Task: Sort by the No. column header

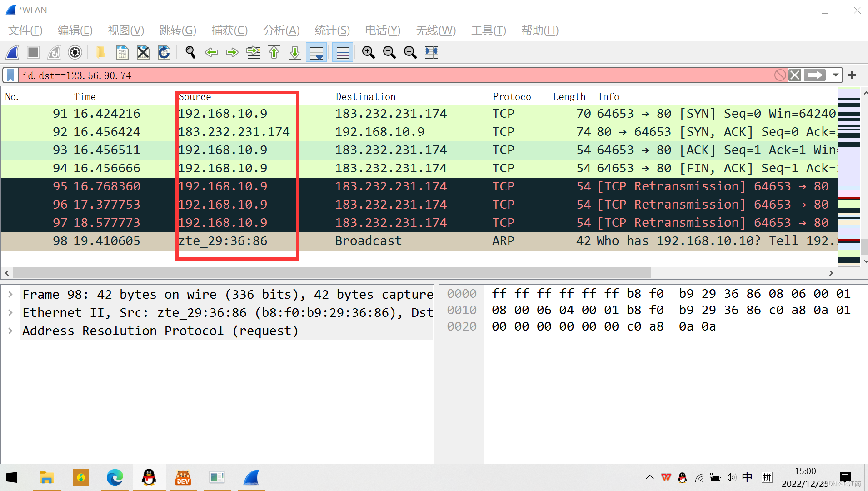Action: (35, 96)
